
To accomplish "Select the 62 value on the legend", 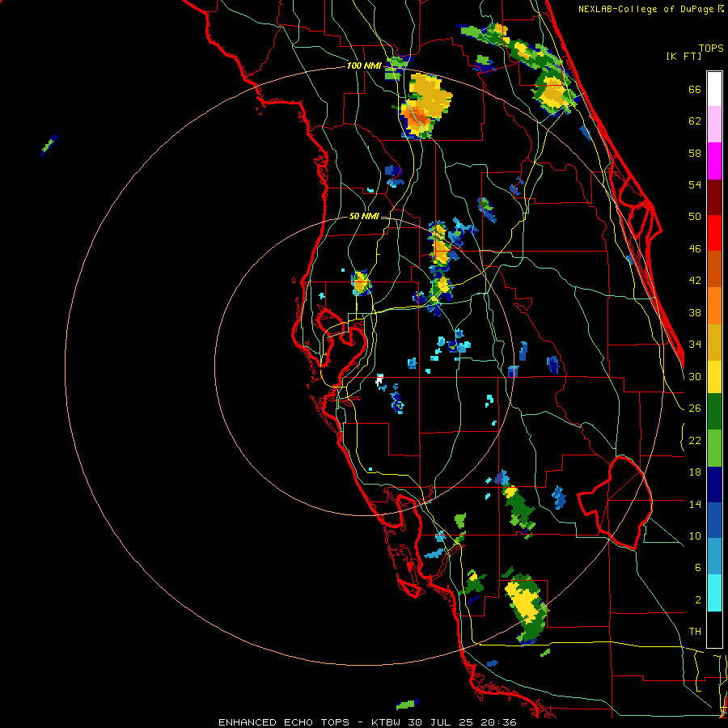I will point(695,121).
